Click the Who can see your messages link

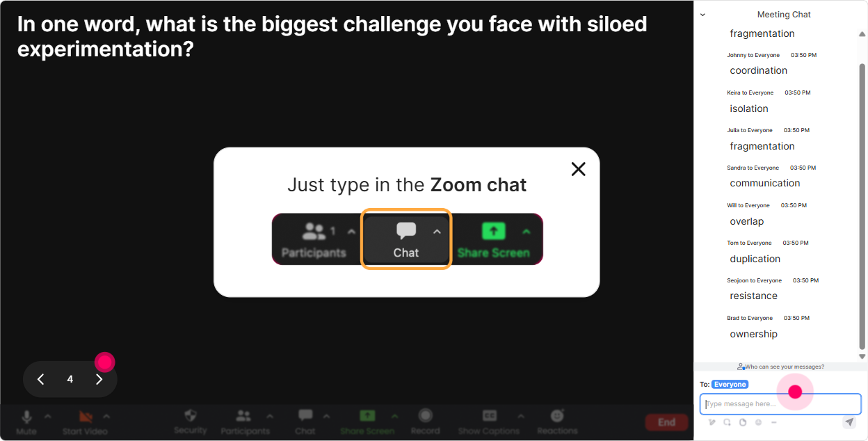click(781, 367)
